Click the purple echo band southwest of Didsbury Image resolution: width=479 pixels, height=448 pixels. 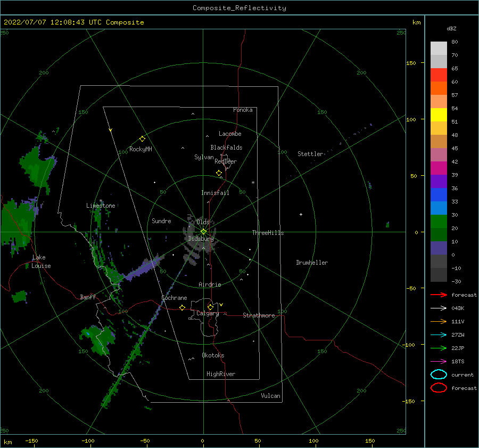coord(144,267)
